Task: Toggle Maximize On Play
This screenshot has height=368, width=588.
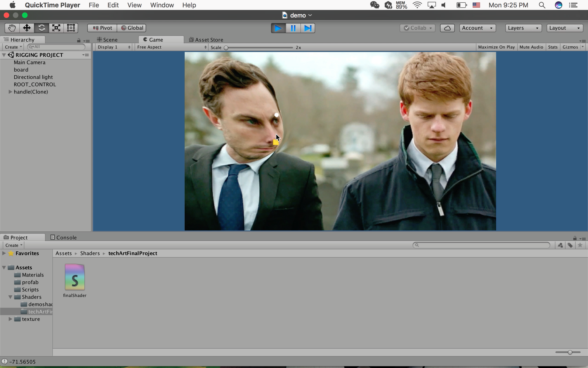Action: pos(496,47)
